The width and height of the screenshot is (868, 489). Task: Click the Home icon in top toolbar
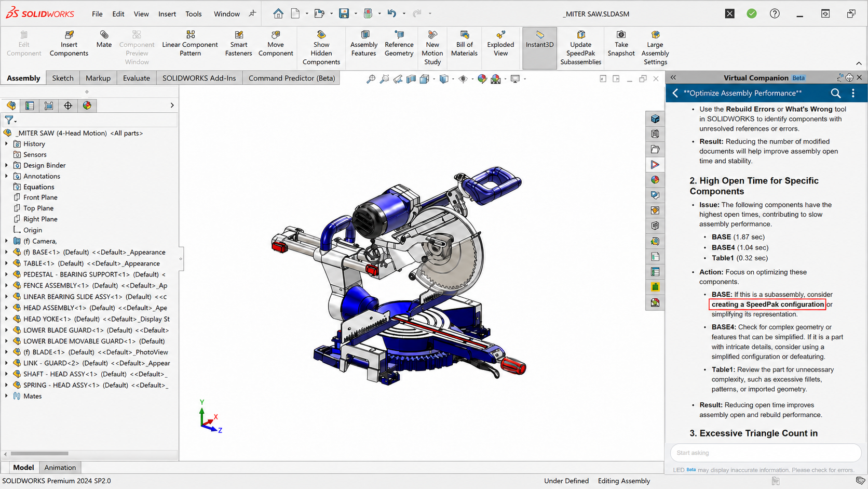click(278, 14)
